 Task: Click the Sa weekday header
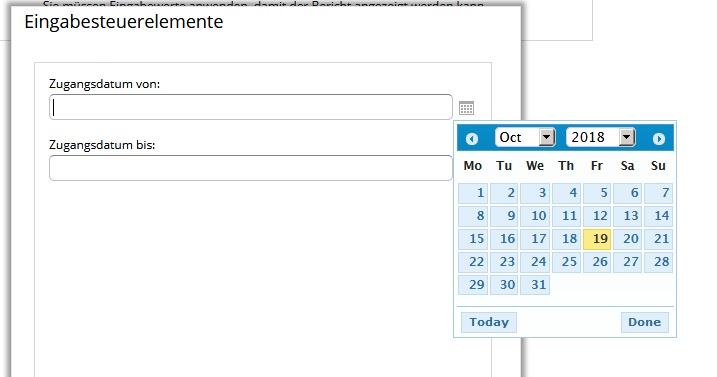(x=627, y=166)
